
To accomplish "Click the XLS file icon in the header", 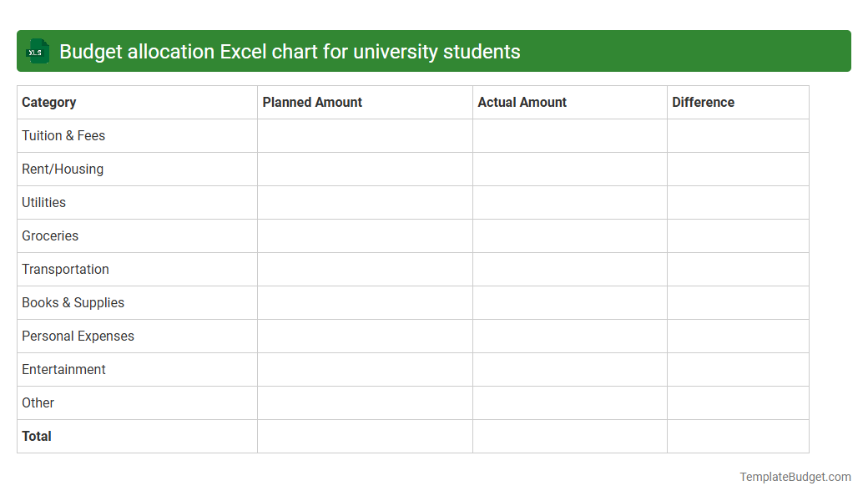I will pyautogui.click(x=37, y=51).
